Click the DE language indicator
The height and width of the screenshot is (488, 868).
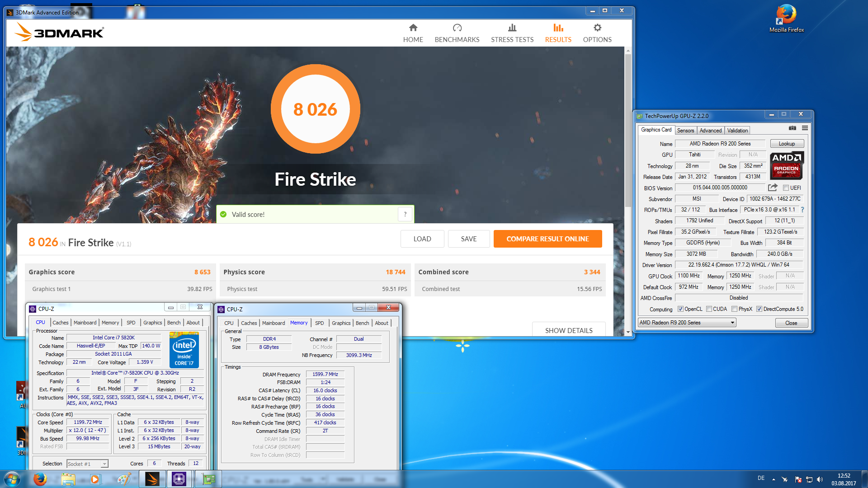click(761, 478)
